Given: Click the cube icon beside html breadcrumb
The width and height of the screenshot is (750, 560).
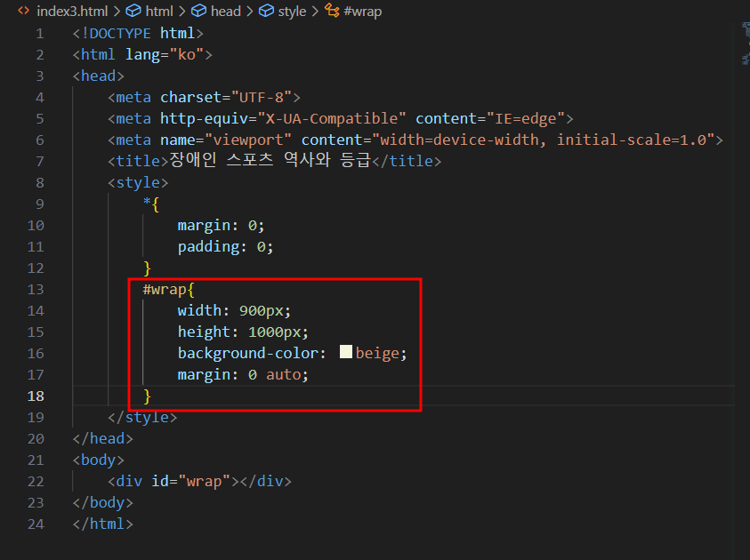Looking at the screenshot, I should click(133, 11).
